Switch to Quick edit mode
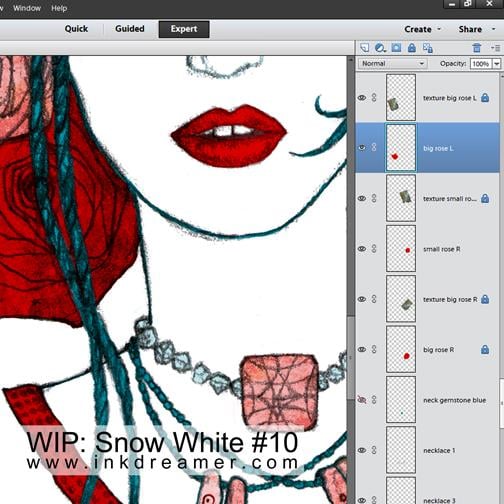 (x=76, y=29)
